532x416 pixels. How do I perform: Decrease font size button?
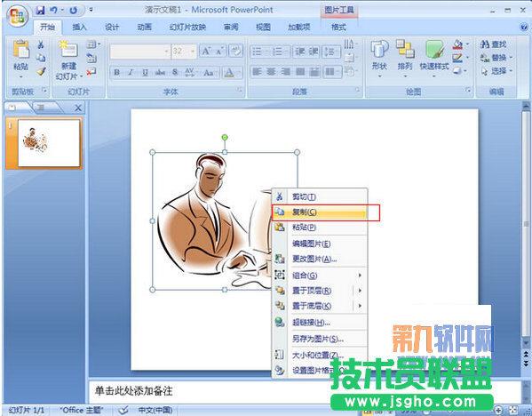218,52
